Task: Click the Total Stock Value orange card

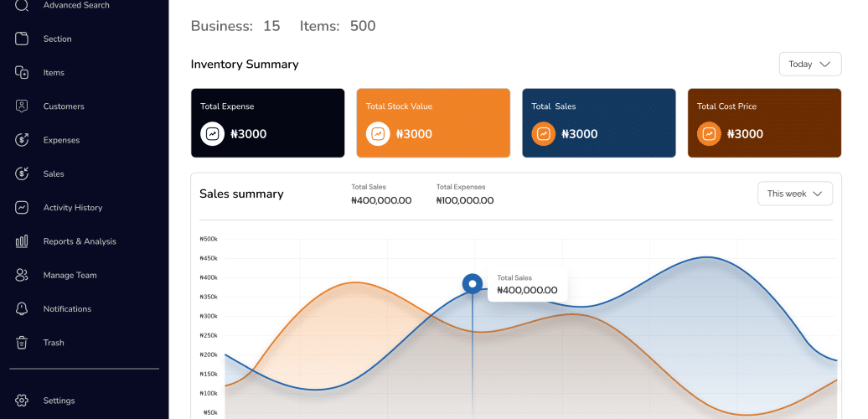Action: click(433, 122)
